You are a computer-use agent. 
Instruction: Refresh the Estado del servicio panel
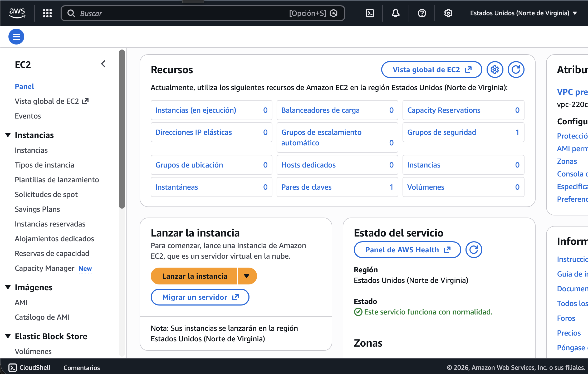coord(474,250)
